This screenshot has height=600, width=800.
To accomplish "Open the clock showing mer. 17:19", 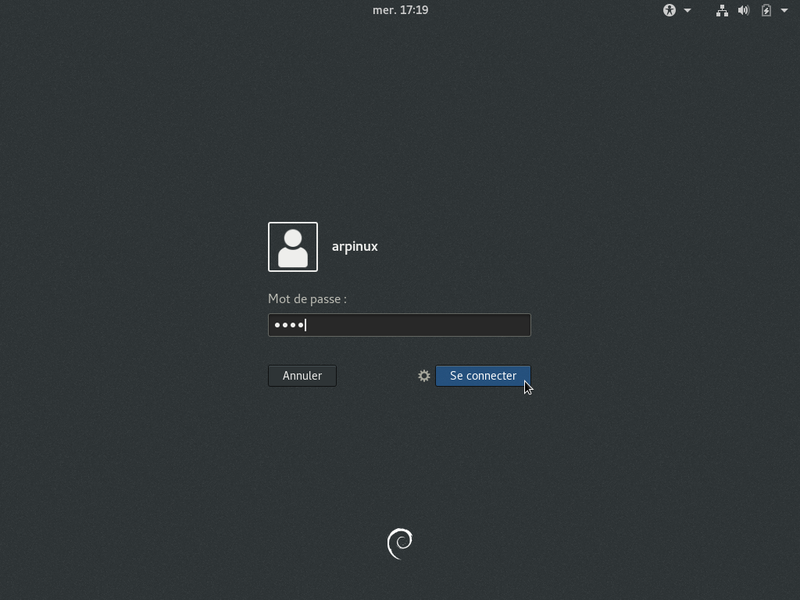I will pyautogui.click(x=400, y=10).
